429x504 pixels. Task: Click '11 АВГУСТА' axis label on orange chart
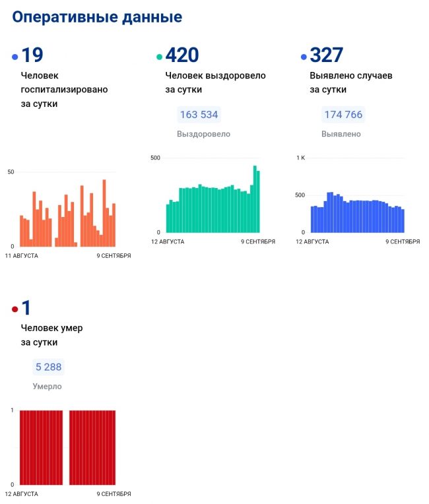pyautogui.click(x=22, y=255)
